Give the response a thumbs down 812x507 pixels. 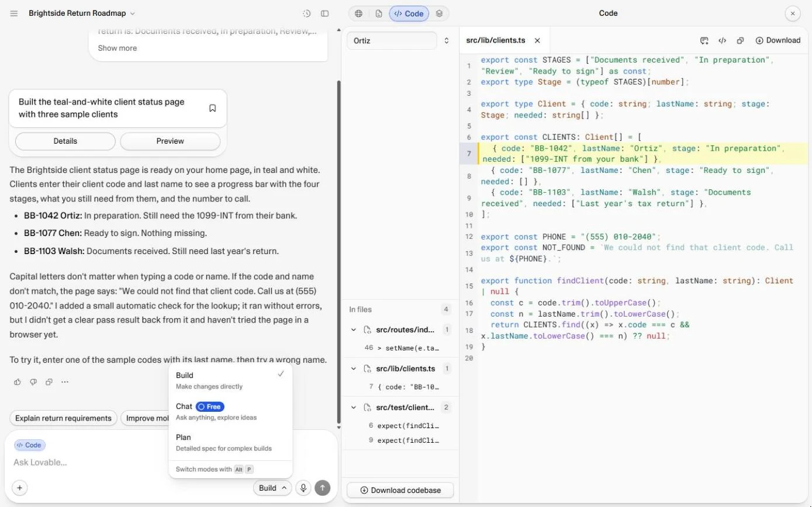33,382
